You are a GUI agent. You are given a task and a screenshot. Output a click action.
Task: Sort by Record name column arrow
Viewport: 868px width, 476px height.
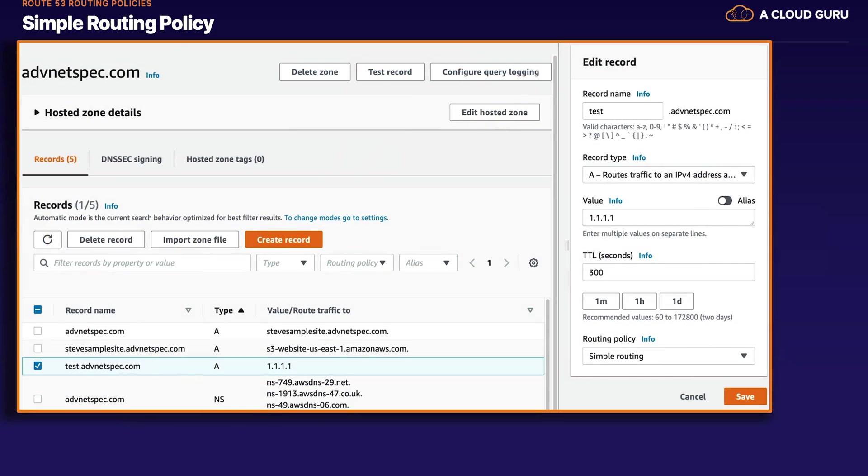[x=188, y=310]
